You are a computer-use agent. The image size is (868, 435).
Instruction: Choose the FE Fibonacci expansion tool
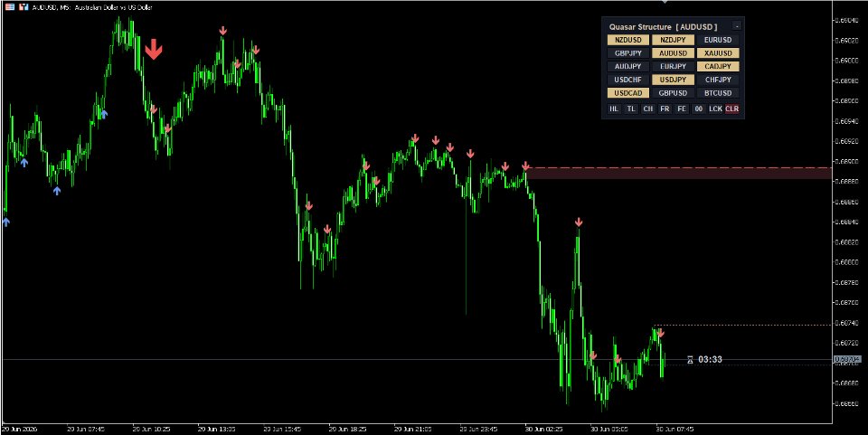click(x=682, y=109)
